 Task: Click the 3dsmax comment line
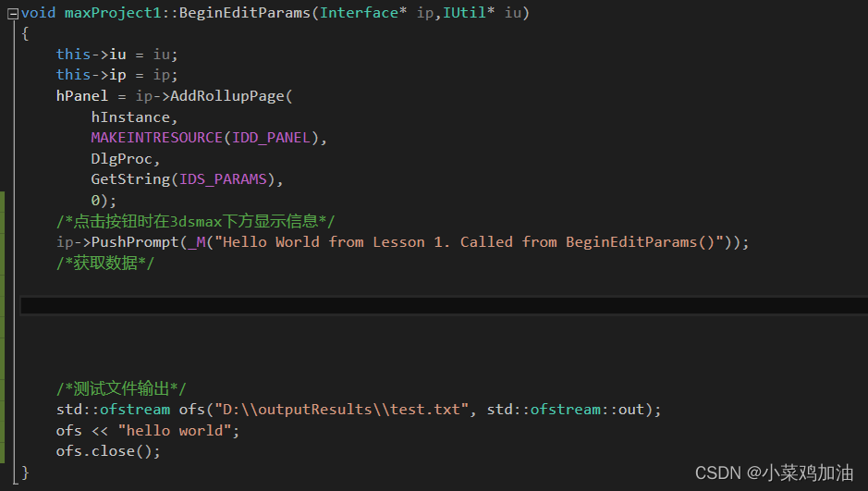195,221
